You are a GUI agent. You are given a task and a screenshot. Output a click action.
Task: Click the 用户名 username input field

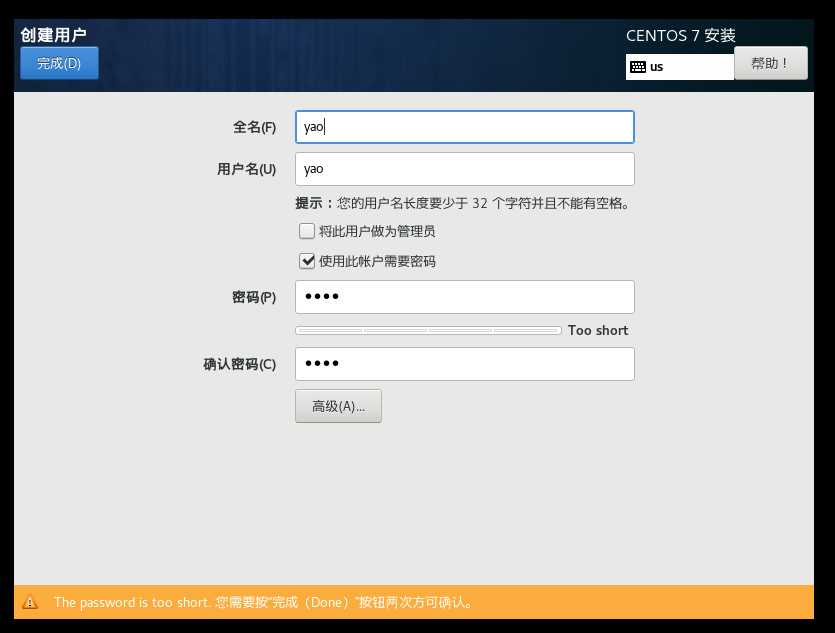[x=464, y=168]
